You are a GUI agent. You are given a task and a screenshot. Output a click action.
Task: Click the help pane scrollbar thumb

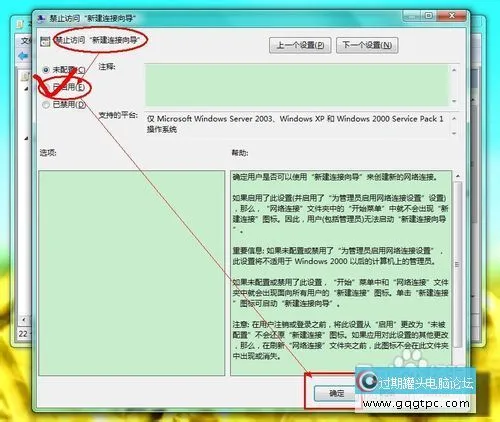point(458,265)
